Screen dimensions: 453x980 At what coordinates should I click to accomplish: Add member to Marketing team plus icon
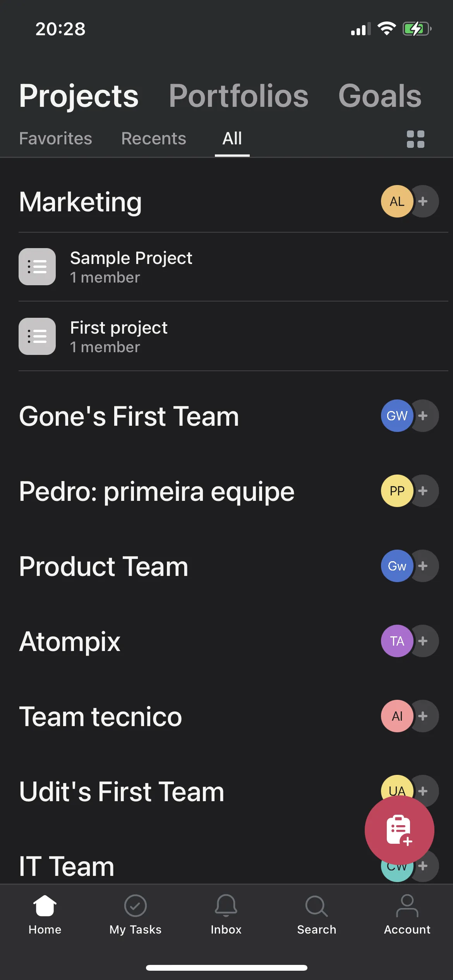point(424,201)
